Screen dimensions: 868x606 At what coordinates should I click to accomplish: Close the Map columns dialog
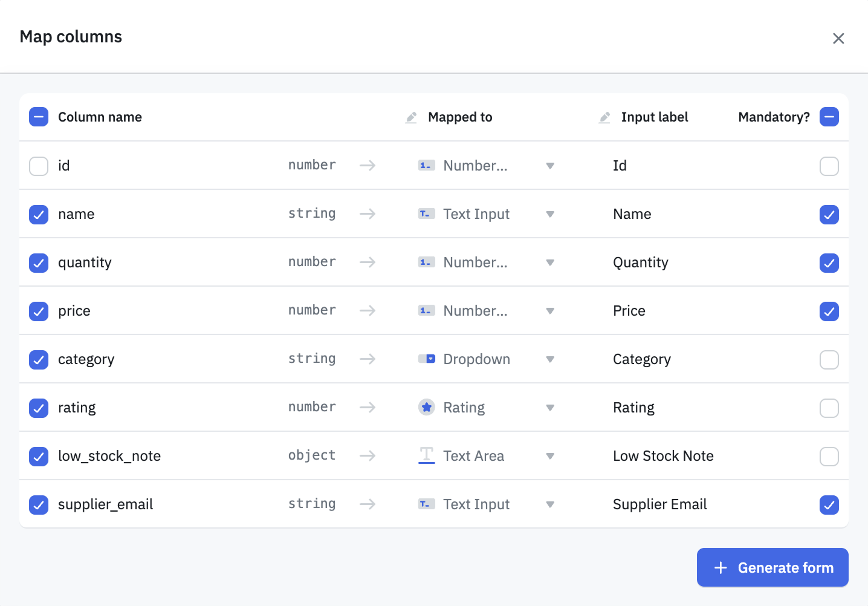pyautogui.click(x=838, y=39)
